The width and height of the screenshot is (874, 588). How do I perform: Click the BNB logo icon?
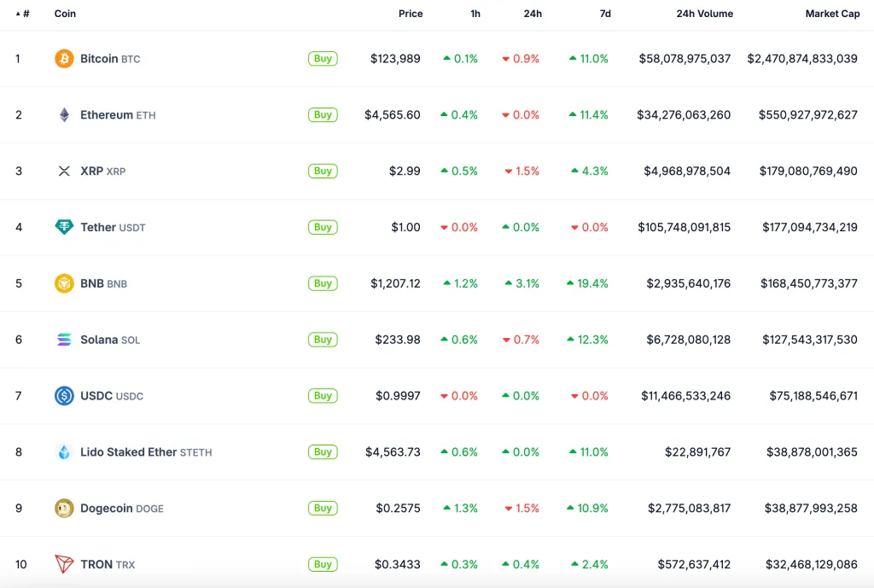[x=64, y=283]
